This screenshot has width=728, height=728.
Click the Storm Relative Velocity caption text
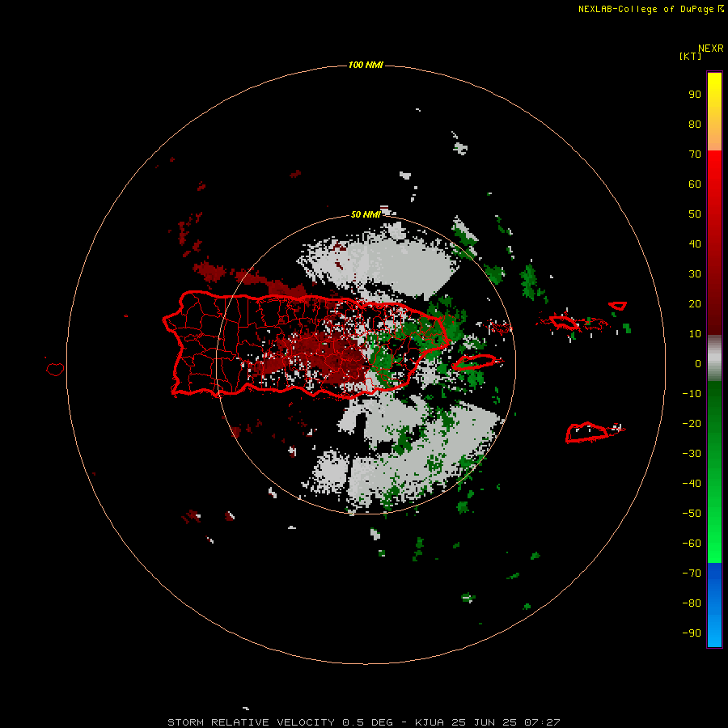[x=363, y=722]
